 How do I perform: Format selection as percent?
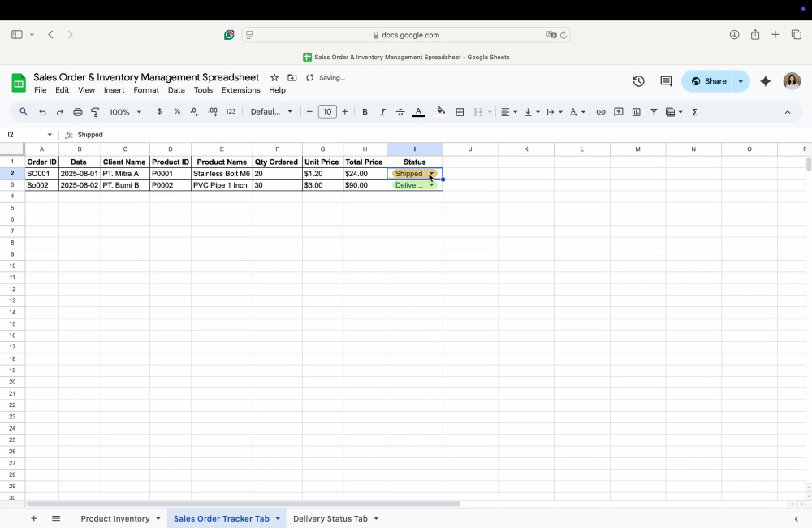[x=177, y=112]
